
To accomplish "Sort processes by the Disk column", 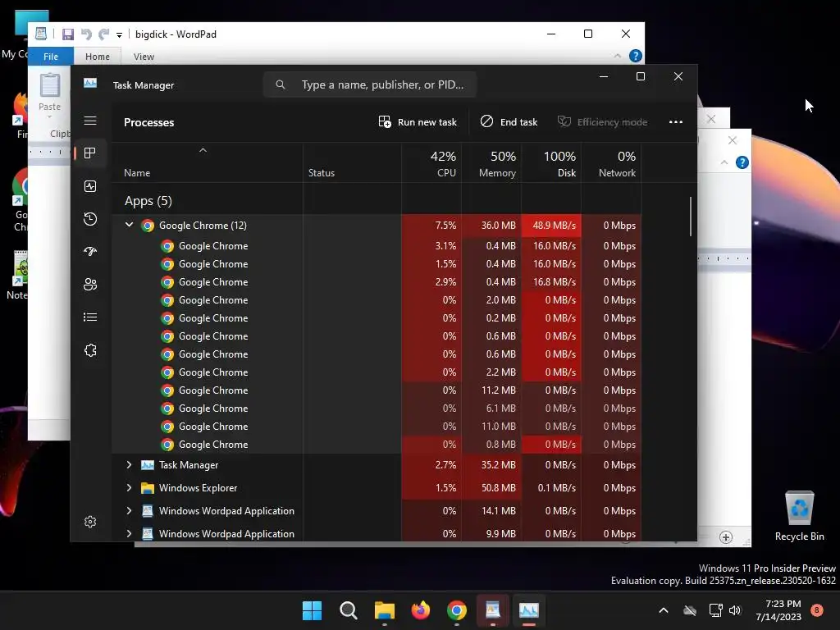I will [x=551, y=164].
